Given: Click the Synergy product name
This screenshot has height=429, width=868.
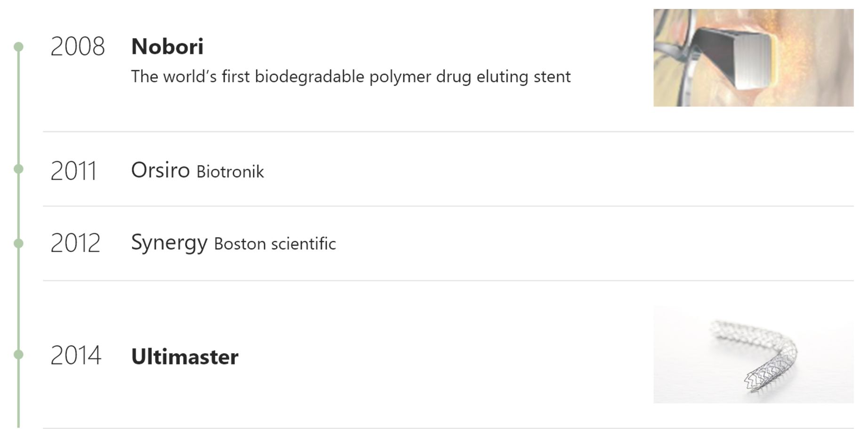Looking at the screenshot, I should pos(169,243).
